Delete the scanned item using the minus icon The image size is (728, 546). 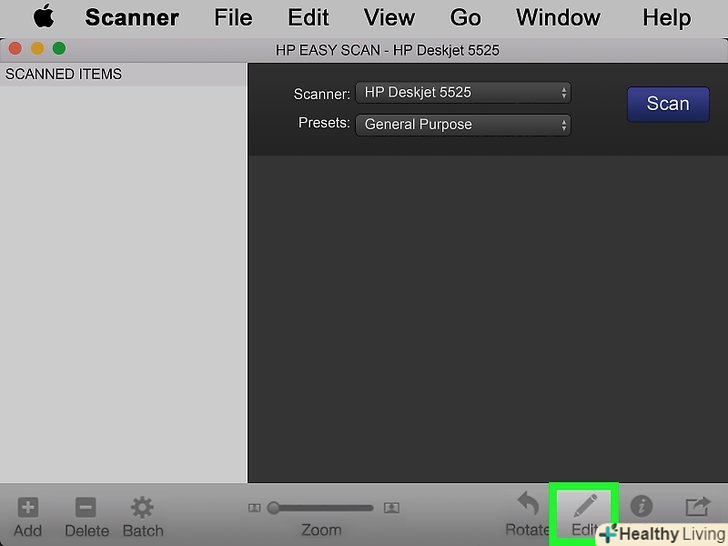(86, 507)
